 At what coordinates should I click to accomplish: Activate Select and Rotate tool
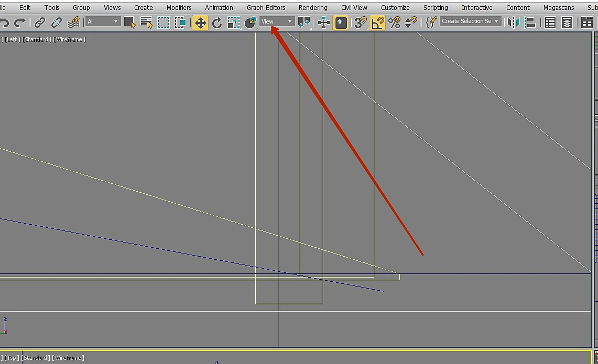tap(216, 23)
